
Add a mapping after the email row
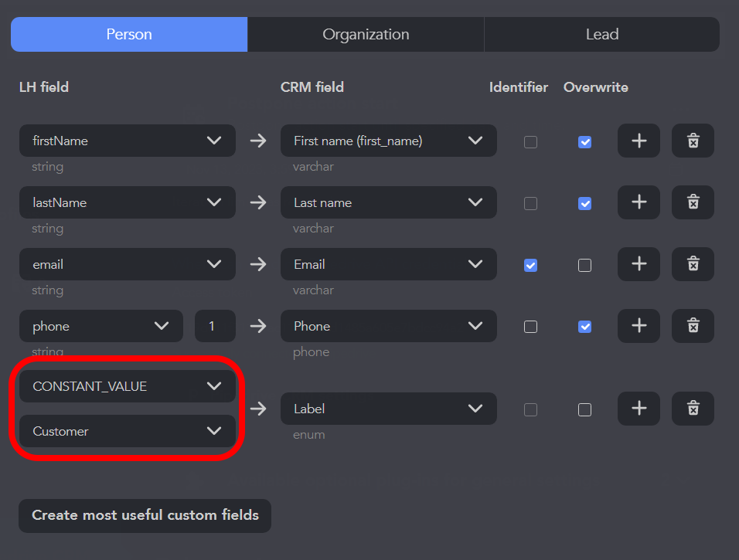[x=639, y=264]
